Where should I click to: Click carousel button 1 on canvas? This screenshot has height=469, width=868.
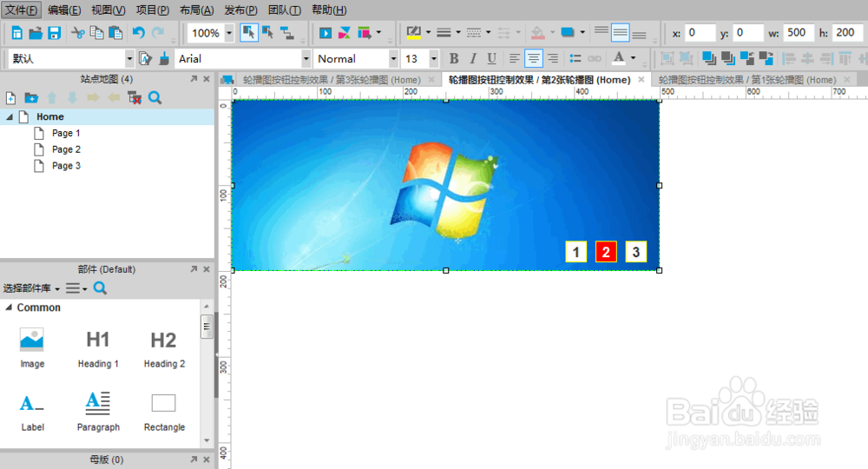point(575,252)
